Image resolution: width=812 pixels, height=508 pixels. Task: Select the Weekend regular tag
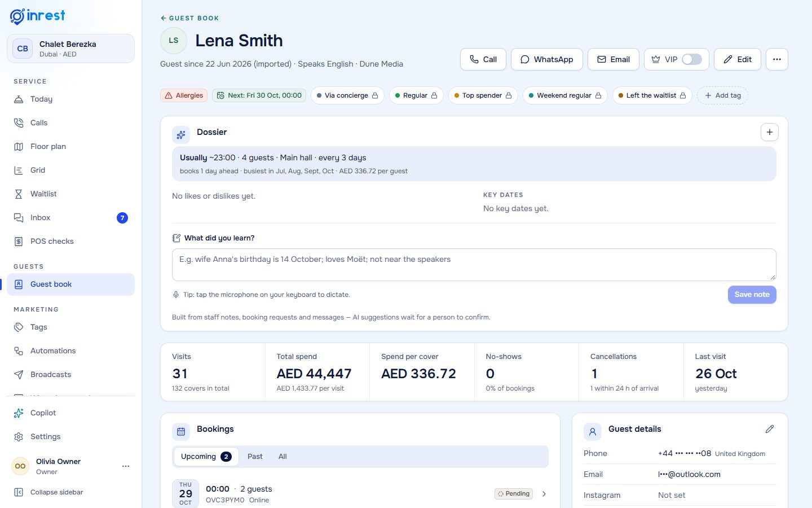(565, 95)
